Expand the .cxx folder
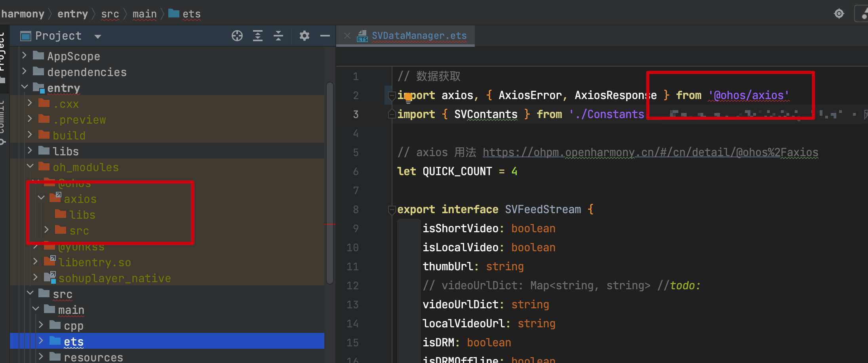 (30, 103)
